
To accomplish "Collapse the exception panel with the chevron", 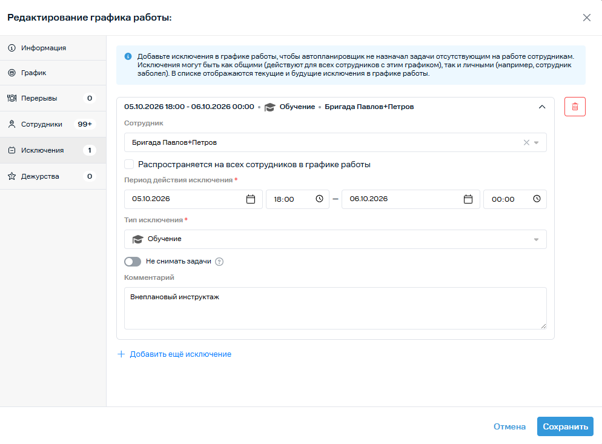I will (x=542, y=107).
